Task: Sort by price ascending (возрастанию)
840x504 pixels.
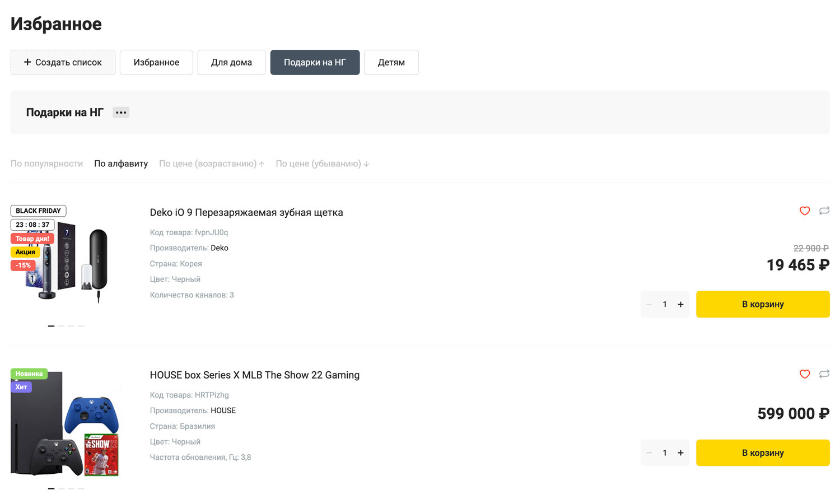Action: tap(211, 164)
